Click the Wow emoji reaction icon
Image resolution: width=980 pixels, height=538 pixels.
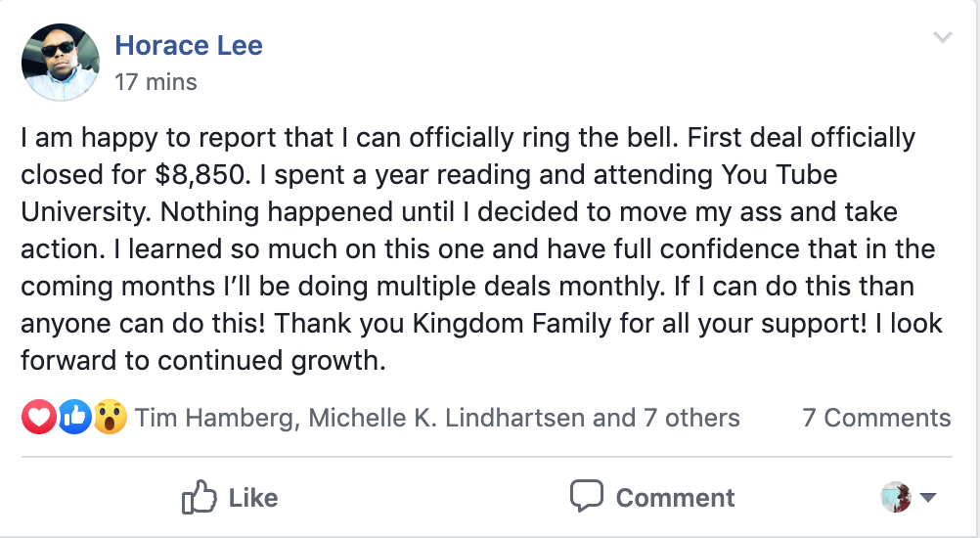tap(111, 419)
